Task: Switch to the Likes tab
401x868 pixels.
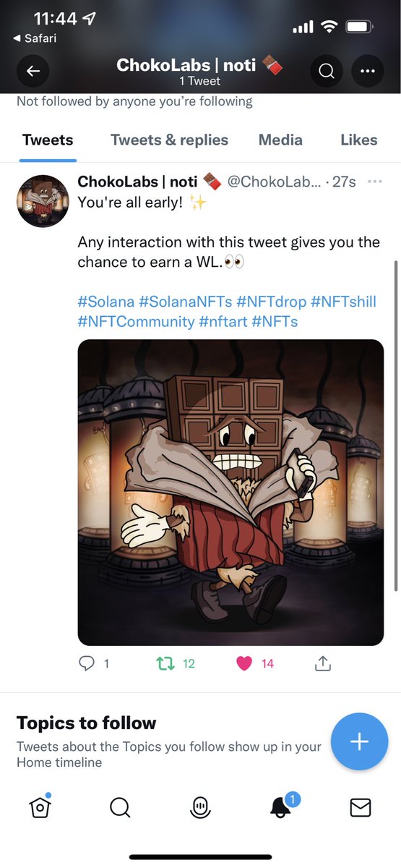Action: (359, 140)
